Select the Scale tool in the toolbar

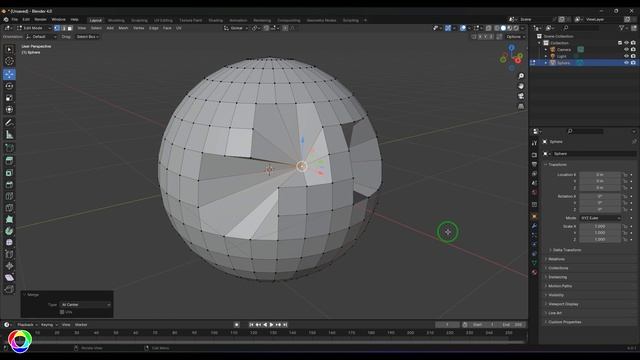(9, 98)
